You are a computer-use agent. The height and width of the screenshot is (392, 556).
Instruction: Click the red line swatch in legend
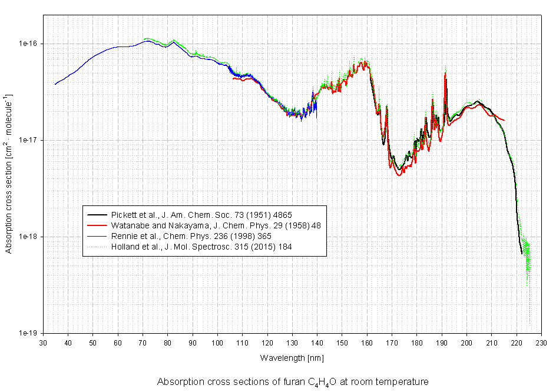(97, 225)
